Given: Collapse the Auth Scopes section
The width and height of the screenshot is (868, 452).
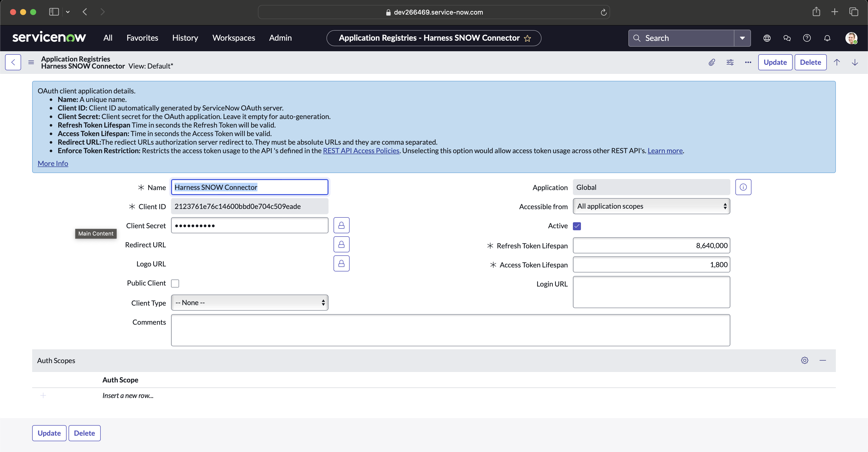Looking at the screenshot, I should pos(823,360).
